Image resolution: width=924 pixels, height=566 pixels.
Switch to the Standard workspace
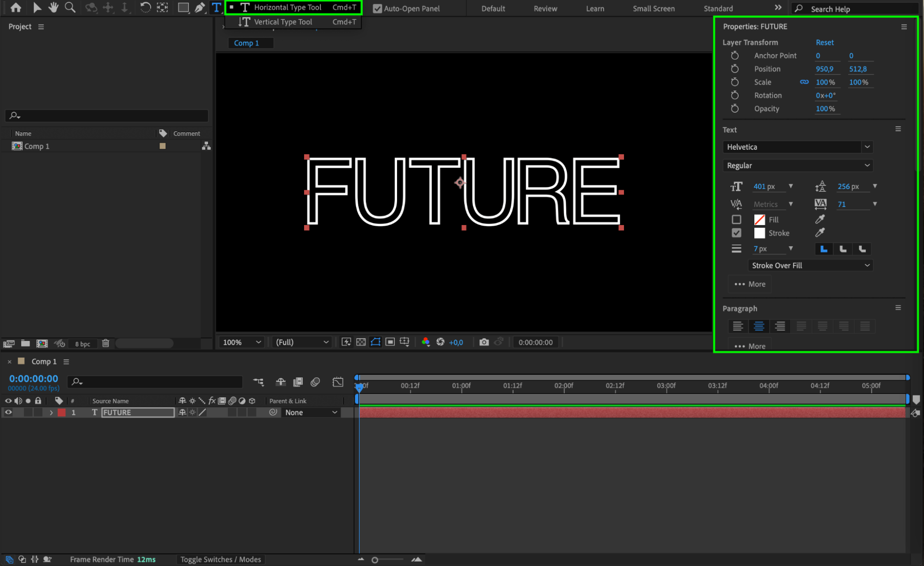[x=718, y=8]
